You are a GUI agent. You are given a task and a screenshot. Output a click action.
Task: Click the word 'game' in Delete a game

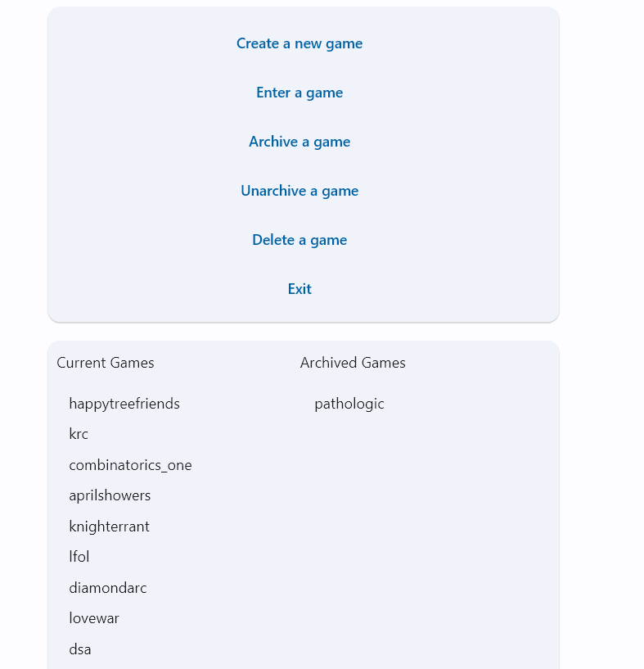[x=328, y=241]
